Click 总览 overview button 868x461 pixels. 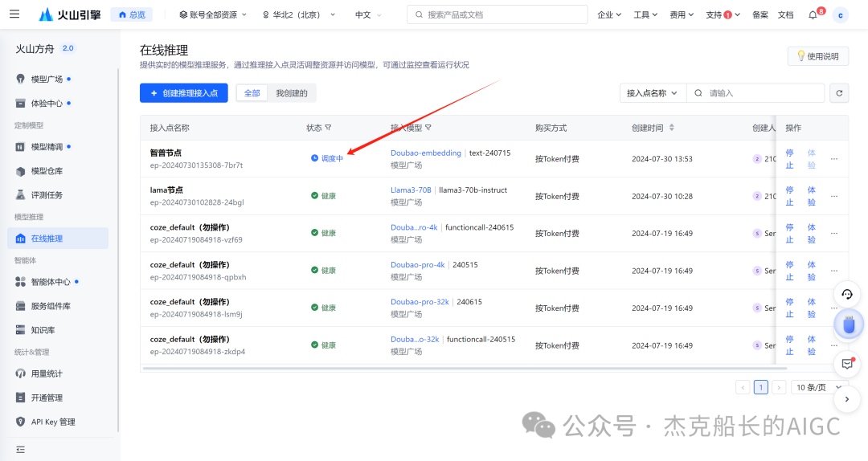[x=132, y=15]
